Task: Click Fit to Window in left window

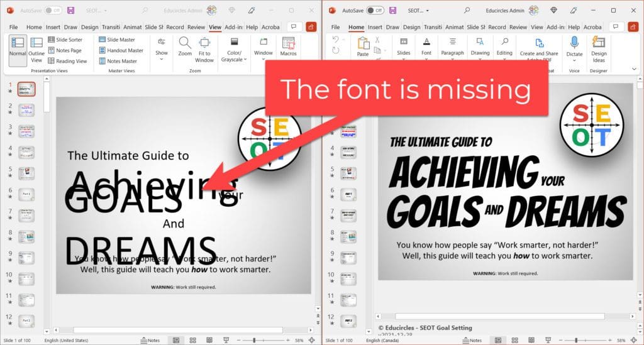Action: pos(204,49)
